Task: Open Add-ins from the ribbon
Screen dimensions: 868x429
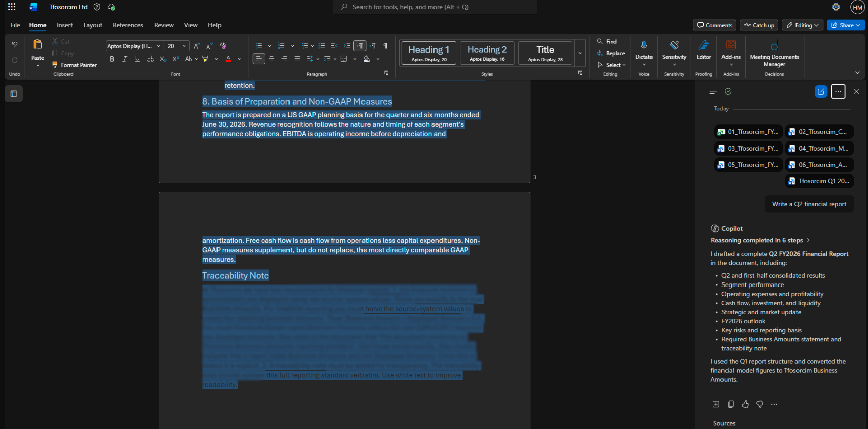Action: (731, 50)
